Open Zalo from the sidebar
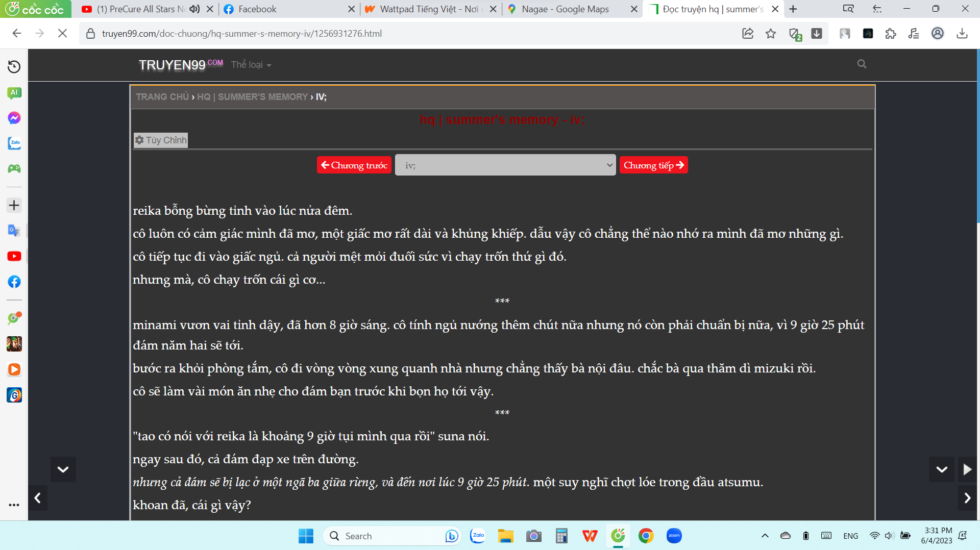Viewport: 980px width, 550px height. [14, 143]
